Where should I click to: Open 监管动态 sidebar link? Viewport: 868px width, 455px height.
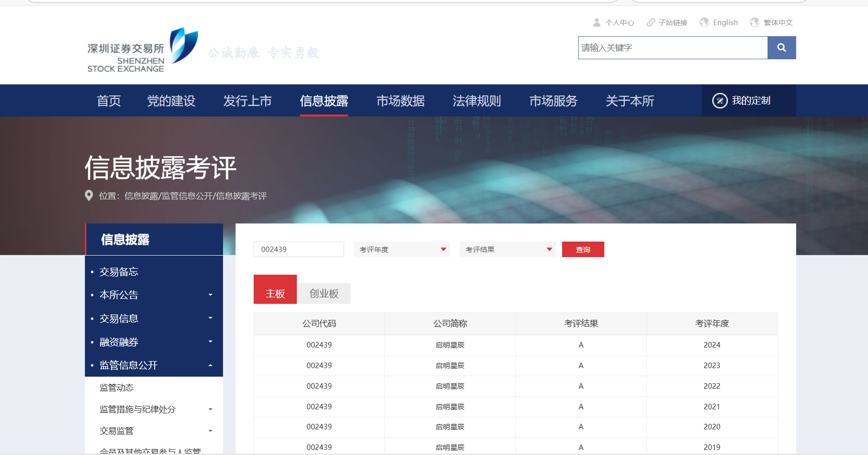pyautogui.click(x=117, y=388)
